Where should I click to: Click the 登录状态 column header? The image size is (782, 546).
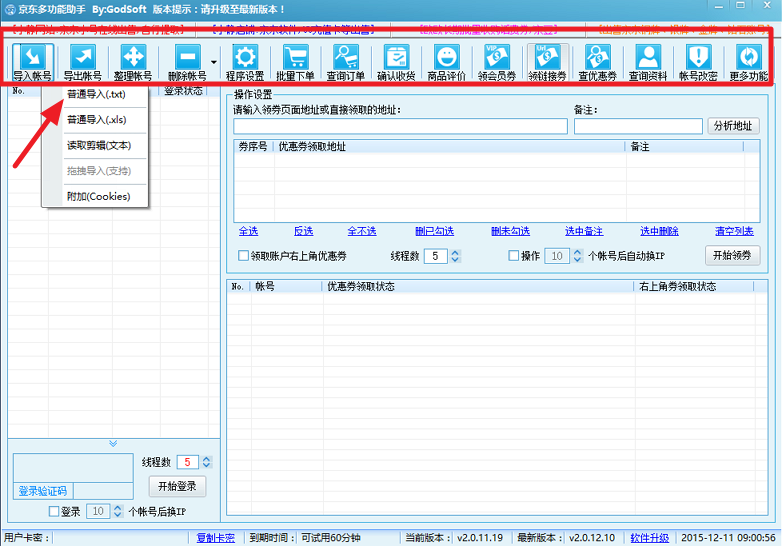coord(184,91)
